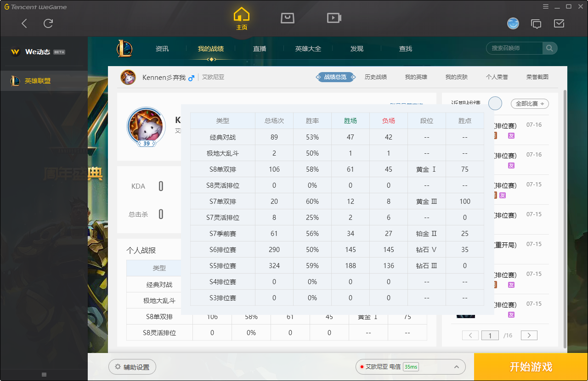The width and height of the screenshot is (588, 381).
Task: Expand the 艾欧尼亚 电信 server selector
Action: (x=410, y=367)
